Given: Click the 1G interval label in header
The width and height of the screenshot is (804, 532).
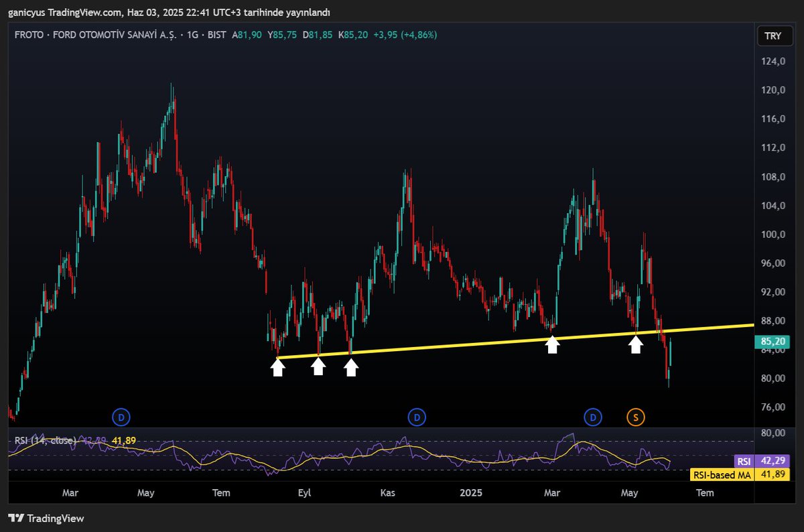Looking at the screenshot, I should point(194,35).
